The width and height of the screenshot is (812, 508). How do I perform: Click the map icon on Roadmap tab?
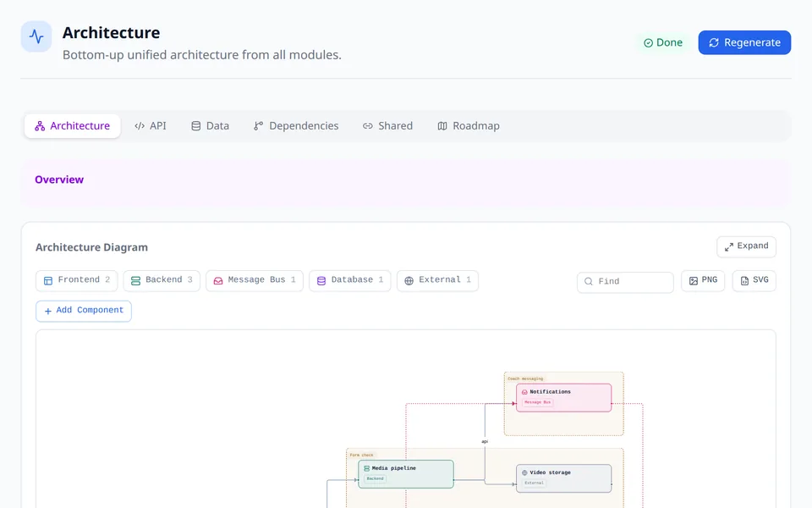click(x=442, y=126)
